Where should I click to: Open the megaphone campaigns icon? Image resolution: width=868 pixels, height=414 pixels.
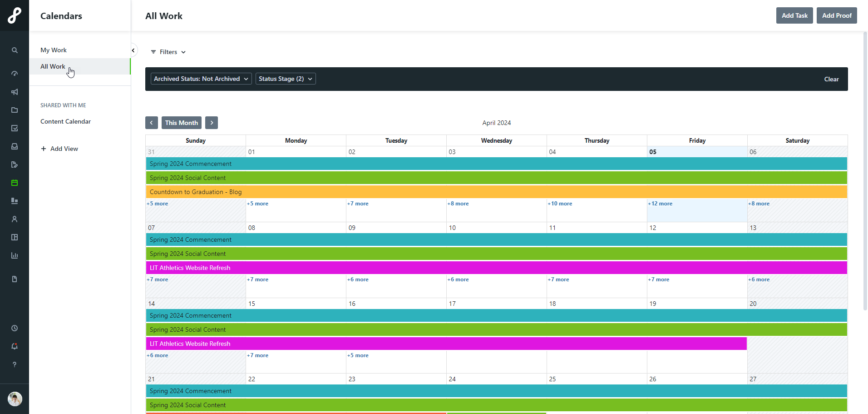15,92
